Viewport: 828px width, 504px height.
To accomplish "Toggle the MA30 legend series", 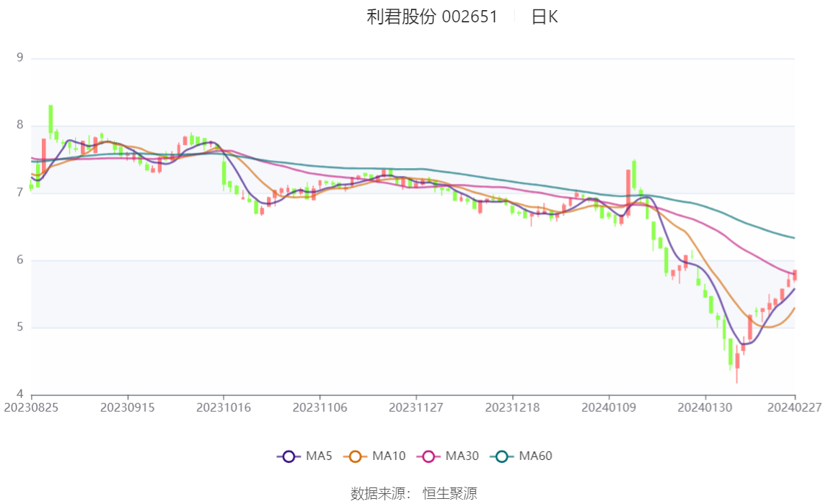I will tap(448, 456).
